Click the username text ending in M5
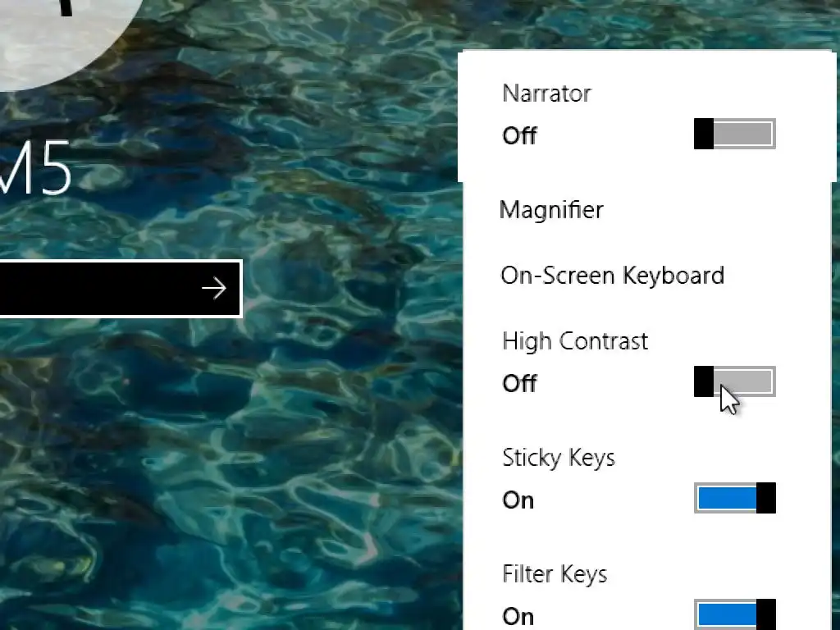This screenshot has height=630, width=840. click(35, 167)
